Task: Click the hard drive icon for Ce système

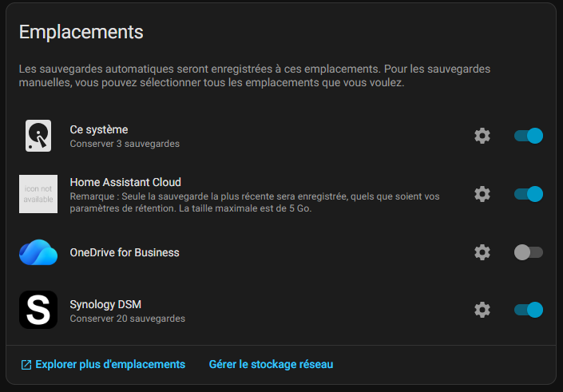Action: [38, 136]
